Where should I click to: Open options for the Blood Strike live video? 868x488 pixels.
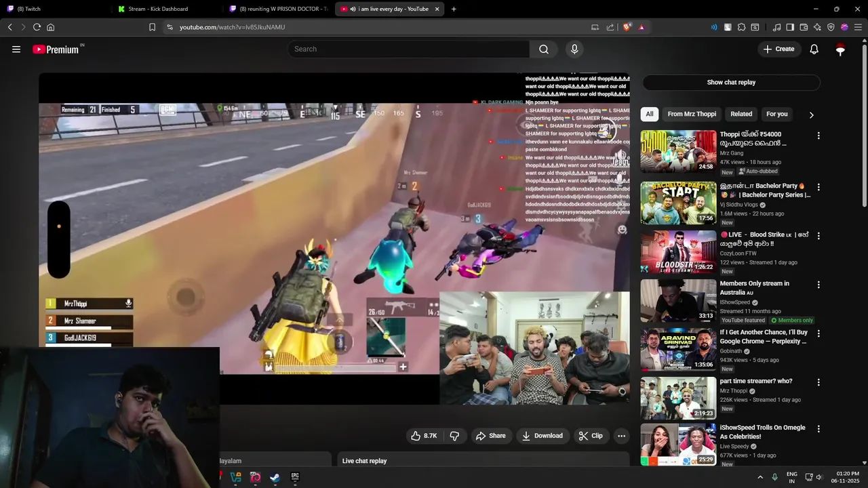[818, 236]
